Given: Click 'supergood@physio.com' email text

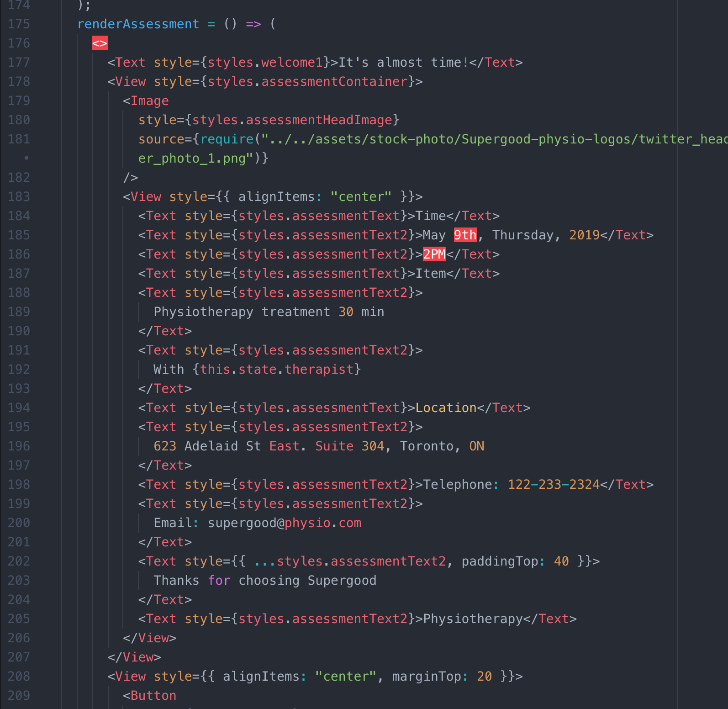Looking at the screenshot, I should click(285, 523).
